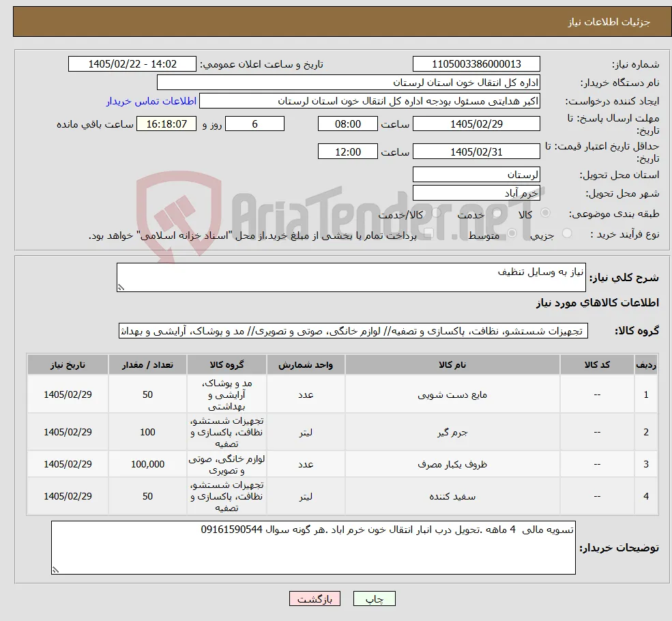Click the quantity 50 cell for سفید کننده

pyautogui.click(x=147, y=496)
